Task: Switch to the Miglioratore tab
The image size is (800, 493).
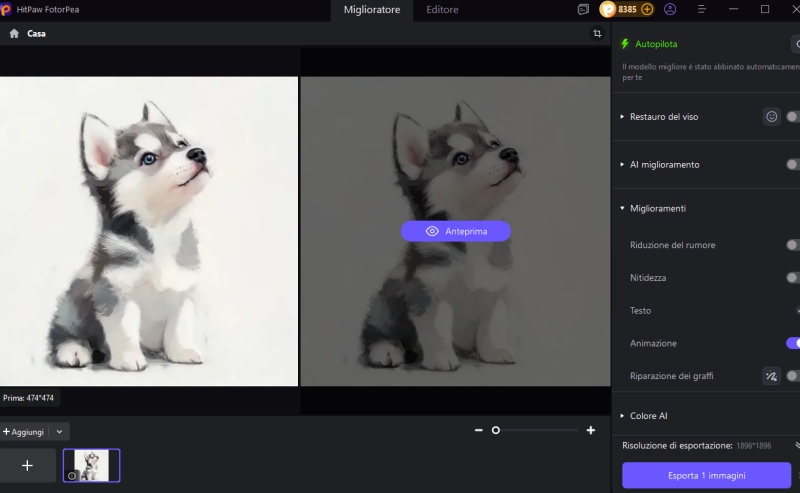Action: pyautogui.click(x=372, y=10)
